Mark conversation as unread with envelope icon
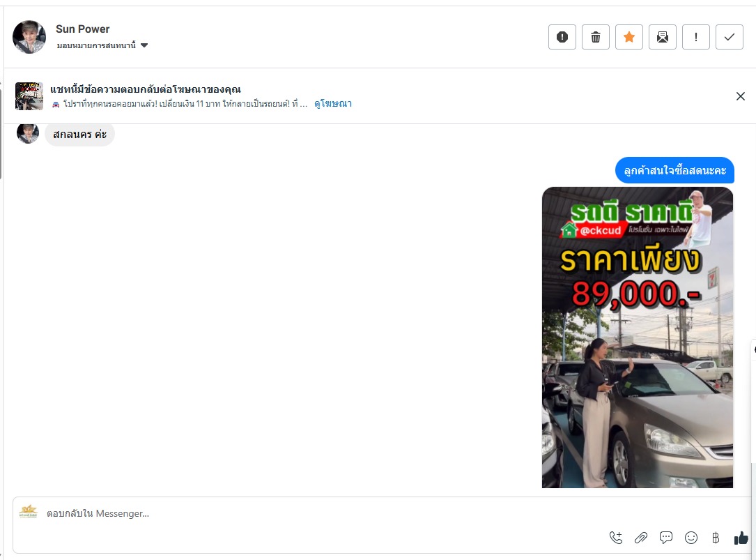Image resolution: width=756 pixels, height=560 pixels. coord(663,37)
